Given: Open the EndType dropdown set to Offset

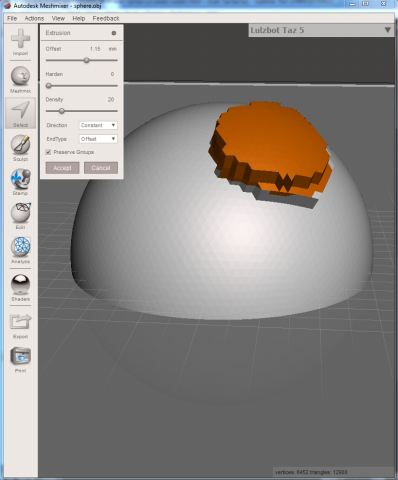Looking at the screenshot, I should pyautogui.click(x=98, y=139).
